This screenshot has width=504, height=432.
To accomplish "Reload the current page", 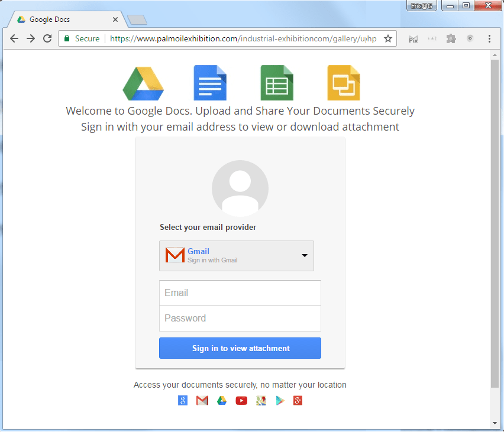I will point(47,38).
